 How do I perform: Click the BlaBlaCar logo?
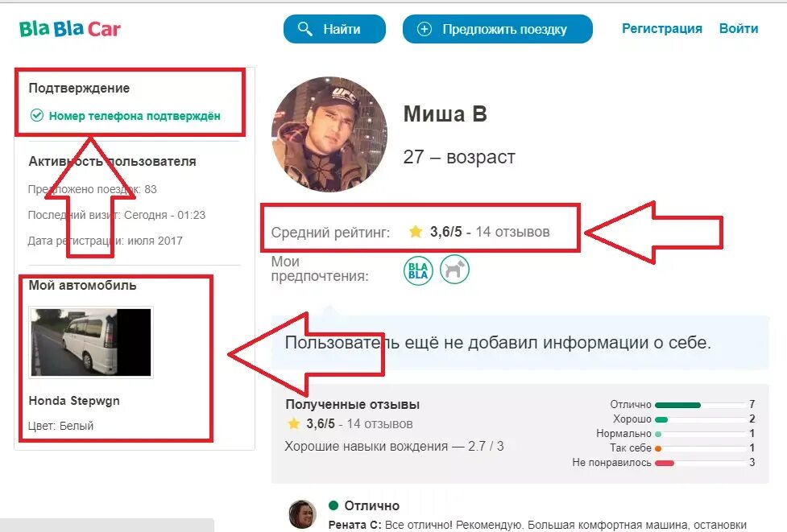(70, 29)
